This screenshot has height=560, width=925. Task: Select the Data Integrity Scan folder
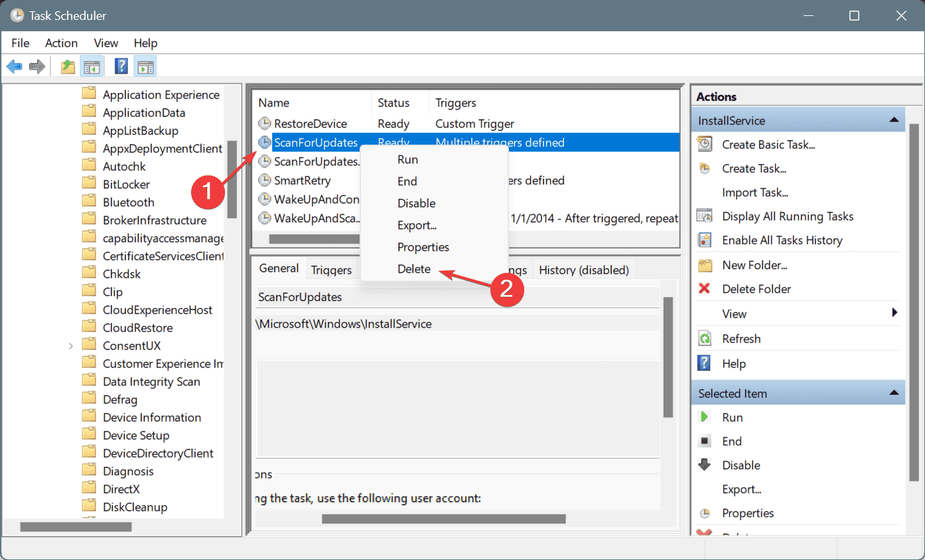[x=151, y=381]
